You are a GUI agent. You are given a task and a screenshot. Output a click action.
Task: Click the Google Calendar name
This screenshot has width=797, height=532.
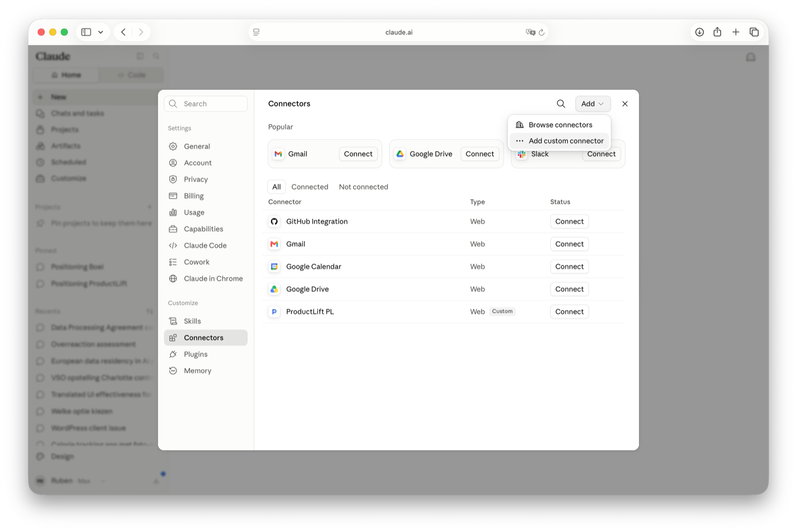coord(313,266)
